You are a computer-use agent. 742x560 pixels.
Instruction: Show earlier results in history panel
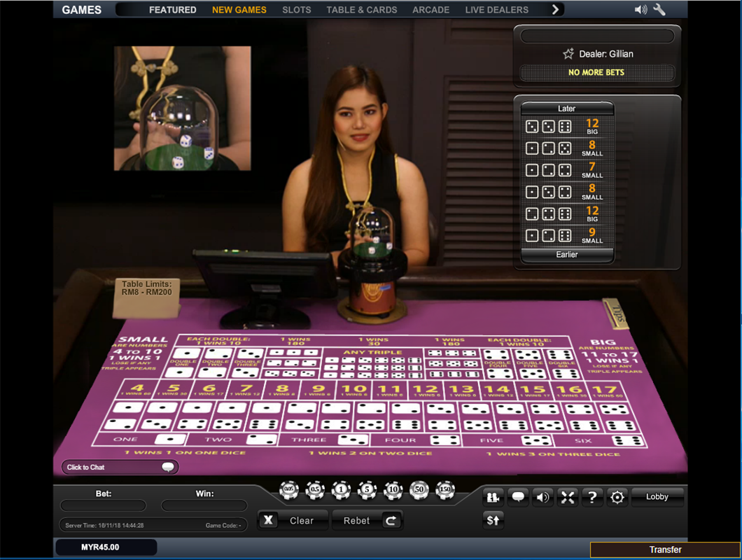[567, 255]
